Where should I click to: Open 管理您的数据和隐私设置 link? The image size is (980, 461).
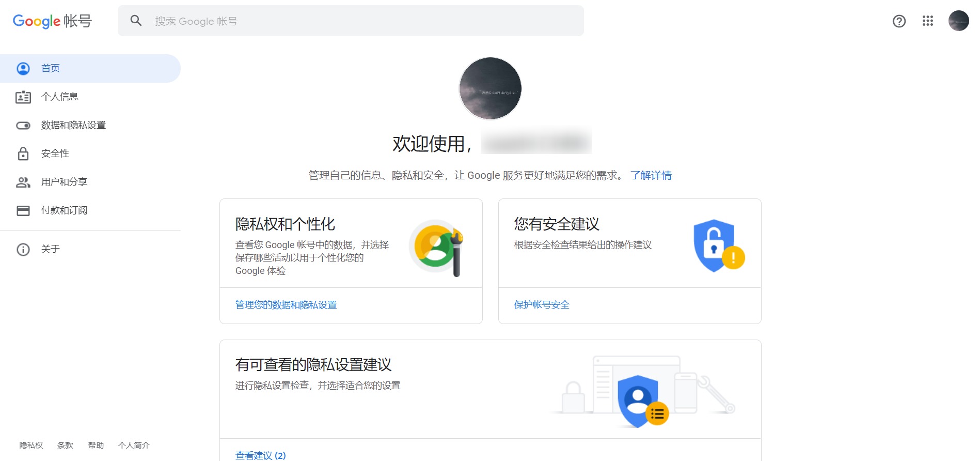[x=286, y=305]
